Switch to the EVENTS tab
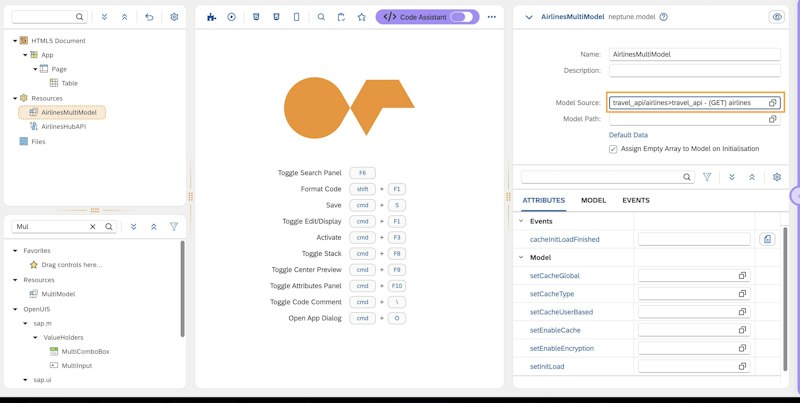The image size is (800, 403). (636, 200)
